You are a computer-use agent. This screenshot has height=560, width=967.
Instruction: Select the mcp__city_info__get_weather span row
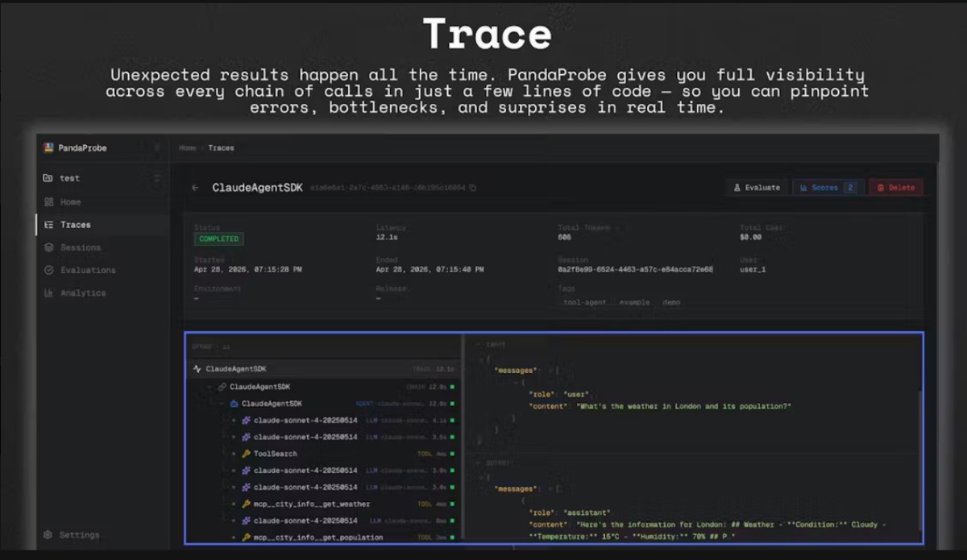tap(324, 504)
